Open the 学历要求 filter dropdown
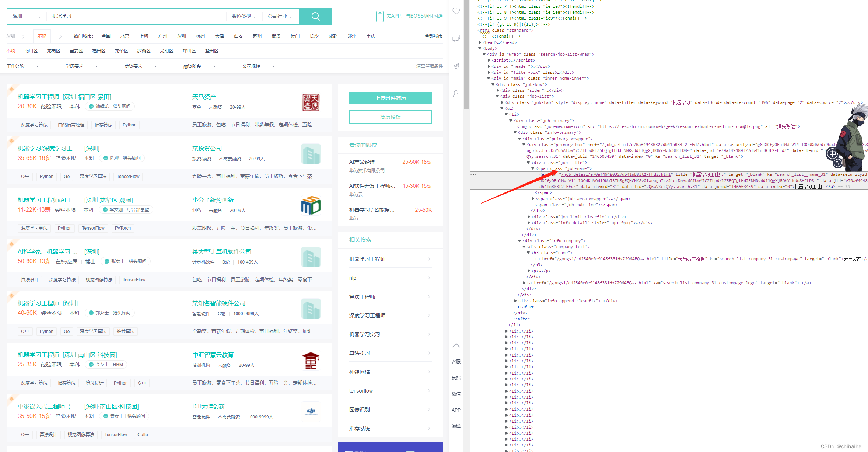The image size is (868, 452). (81, 66)
